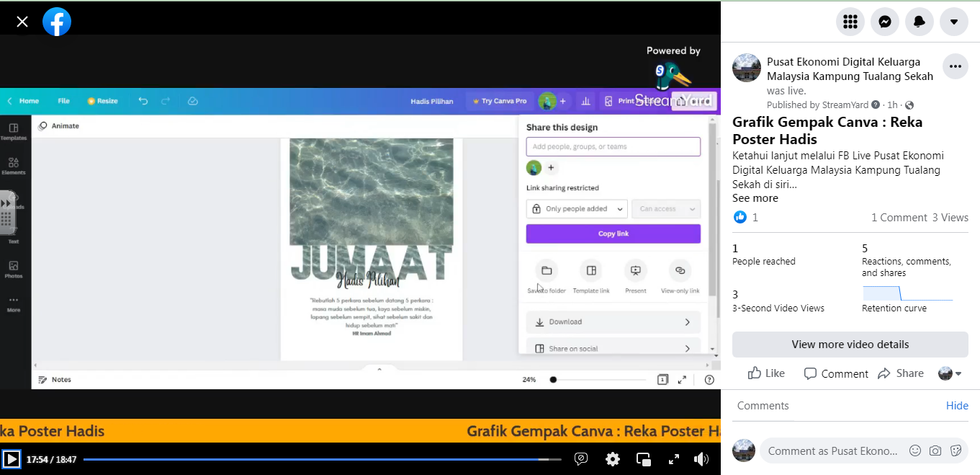The width and height of the screenshot is (980, 475).
Task: Open the video feedback chat icon
Action: click(581, 459)
